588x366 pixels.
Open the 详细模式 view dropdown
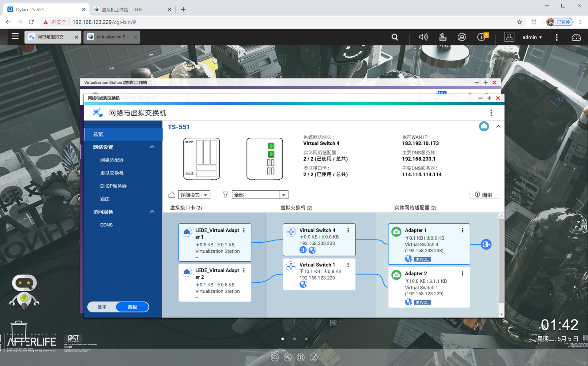[194, 195]
